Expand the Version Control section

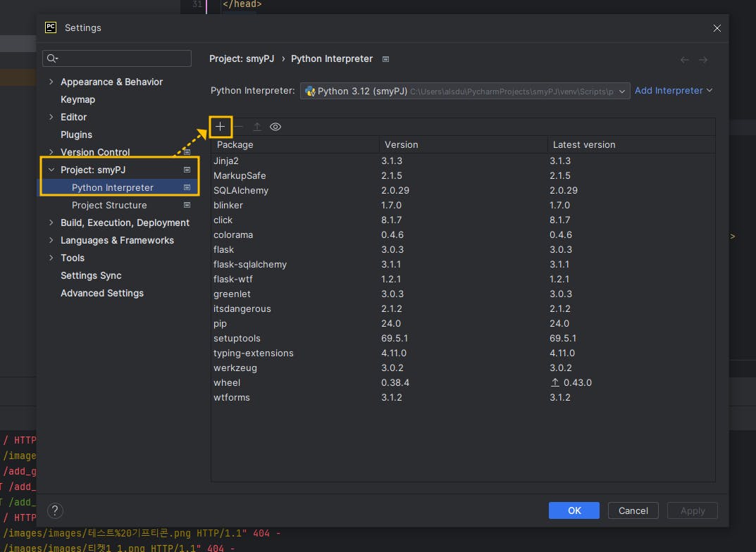point(51,152)
